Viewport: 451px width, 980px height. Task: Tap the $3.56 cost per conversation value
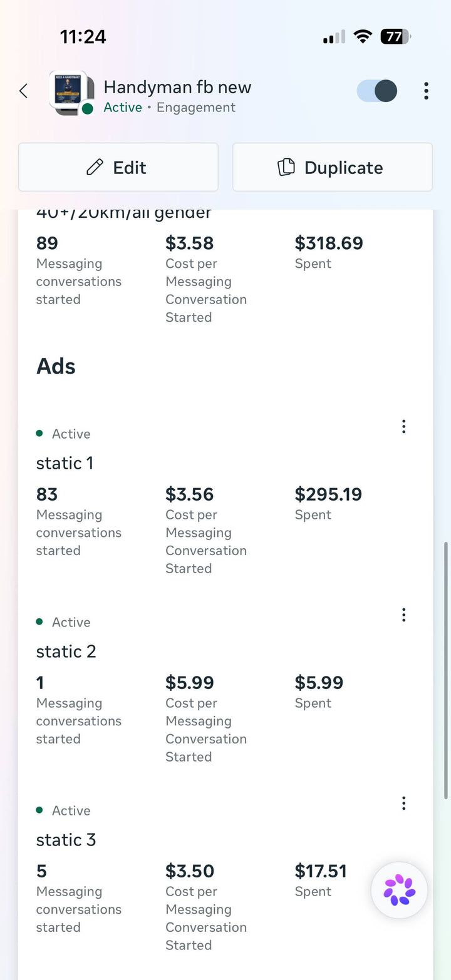[190, 494]
